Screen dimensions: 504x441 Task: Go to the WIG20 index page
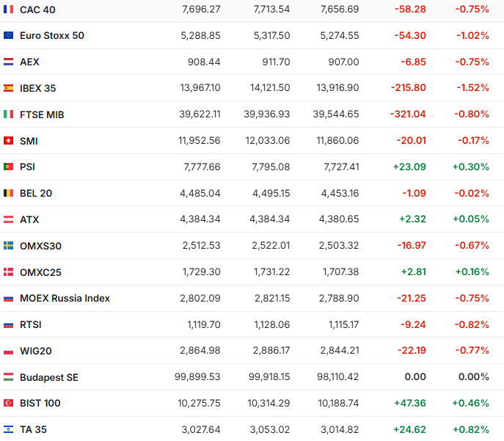tap(36, 351)
